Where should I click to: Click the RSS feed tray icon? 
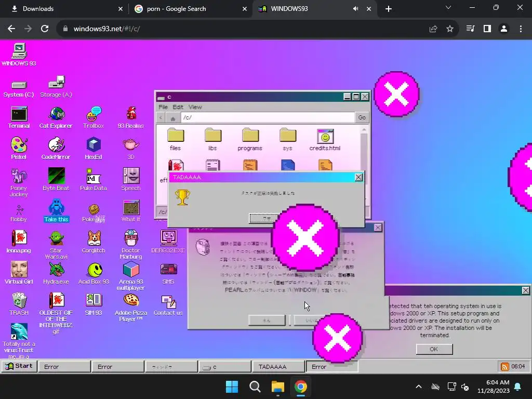click(505, 366)
